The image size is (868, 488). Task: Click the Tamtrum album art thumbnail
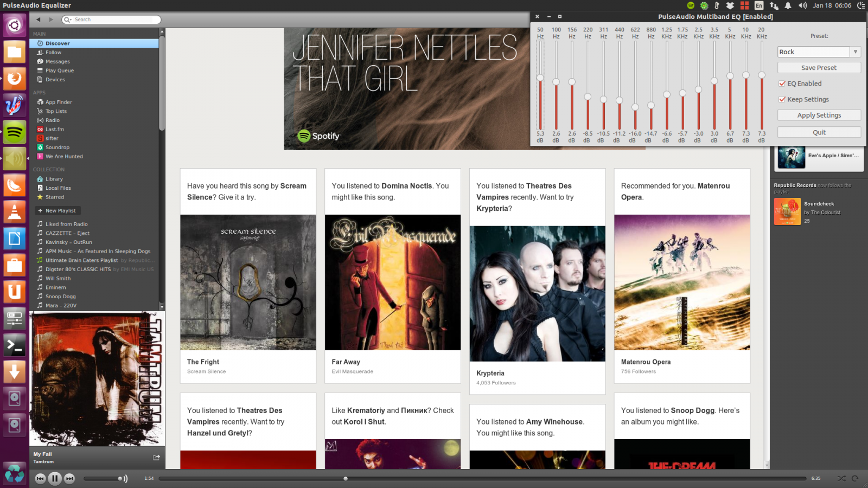[x=97, y=378]
